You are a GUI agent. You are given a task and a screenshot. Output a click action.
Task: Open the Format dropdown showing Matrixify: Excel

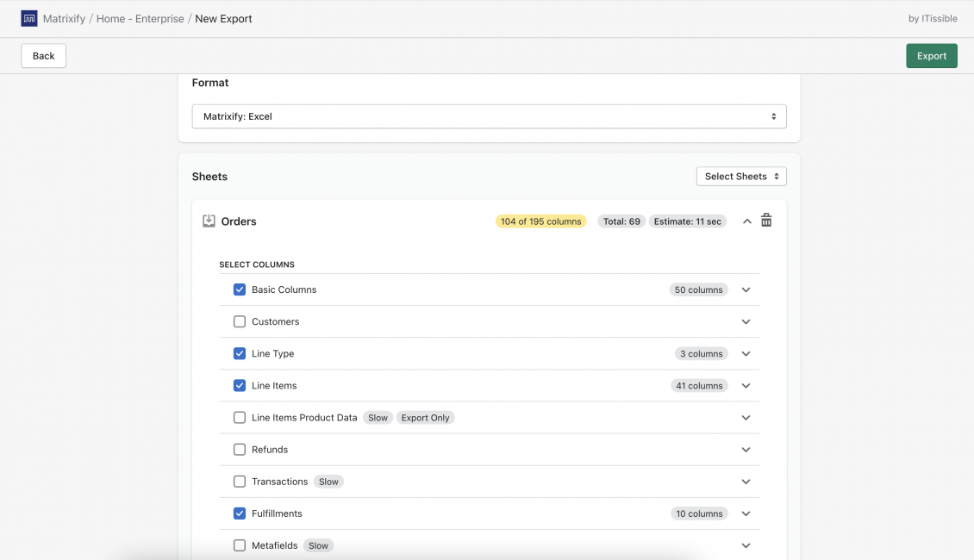(489, 115)
